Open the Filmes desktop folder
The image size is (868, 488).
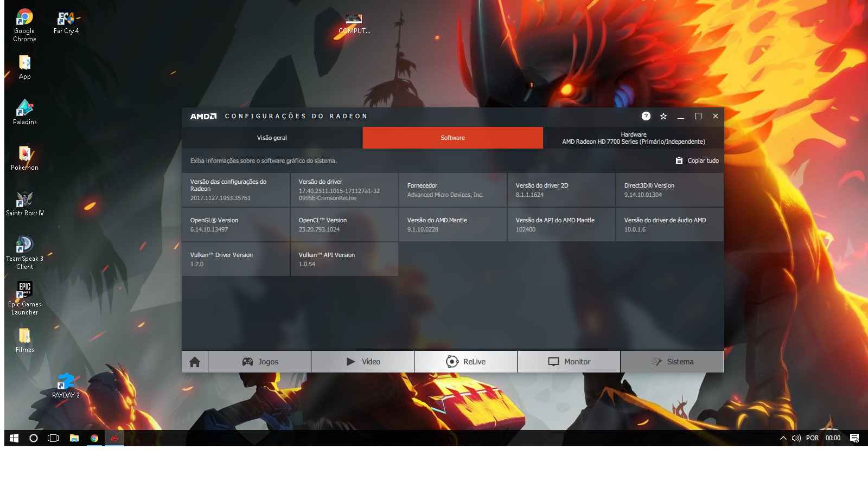coord(24,340)
